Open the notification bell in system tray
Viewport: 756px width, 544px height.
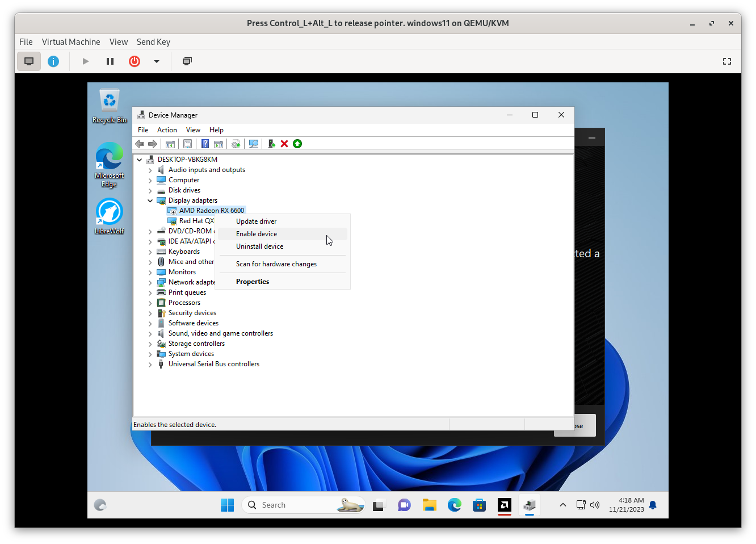click(653, 505)
